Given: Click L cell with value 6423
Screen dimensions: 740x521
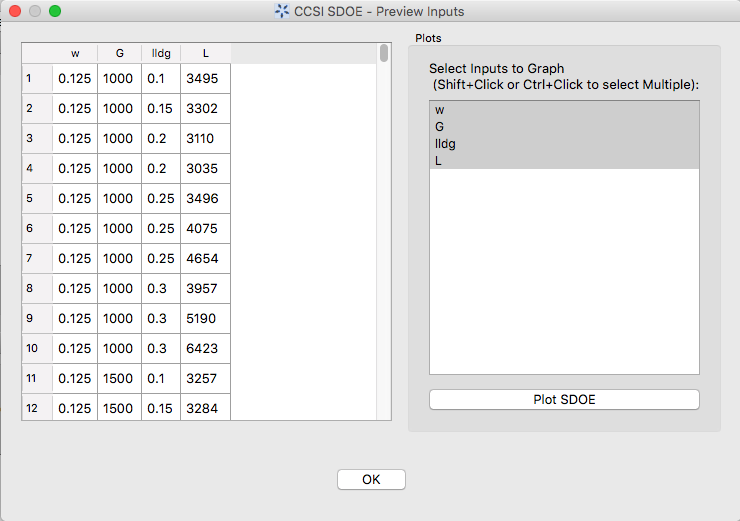Looking at the screenshot, I should [205, 348].
